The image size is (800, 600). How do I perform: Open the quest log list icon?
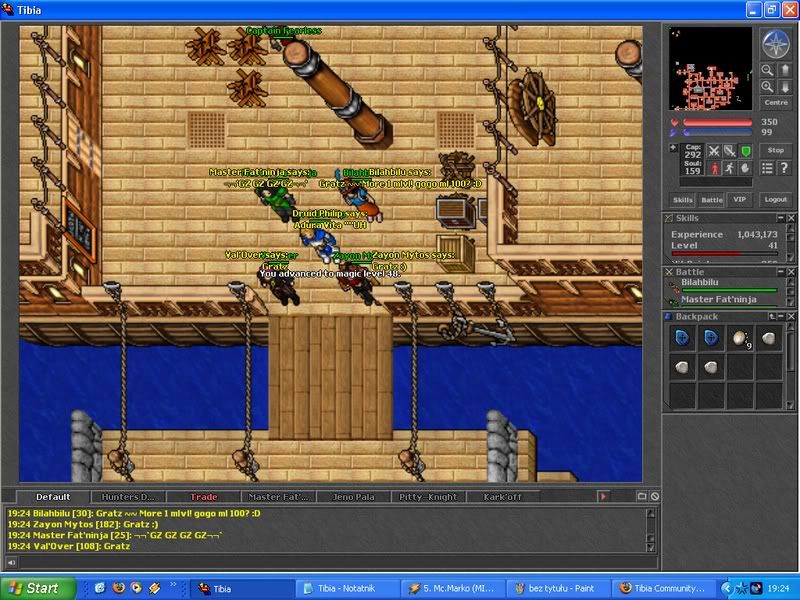point(767,168)
